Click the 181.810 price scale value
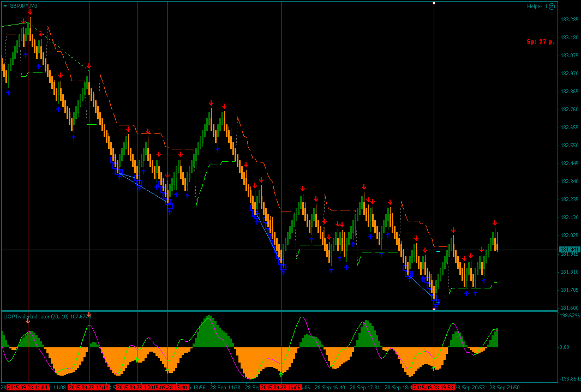Screen dimensions: 581x392 [x=570, y=272]
